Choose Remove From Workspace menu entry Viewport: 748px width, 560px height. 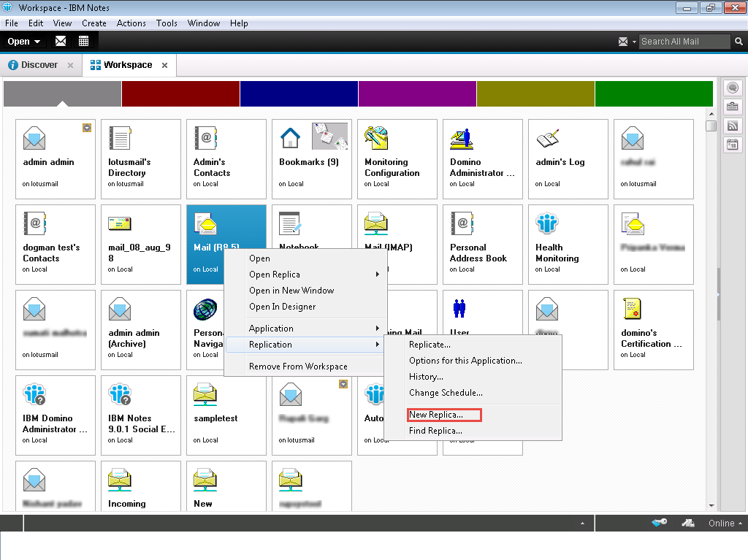coord(298,367)
